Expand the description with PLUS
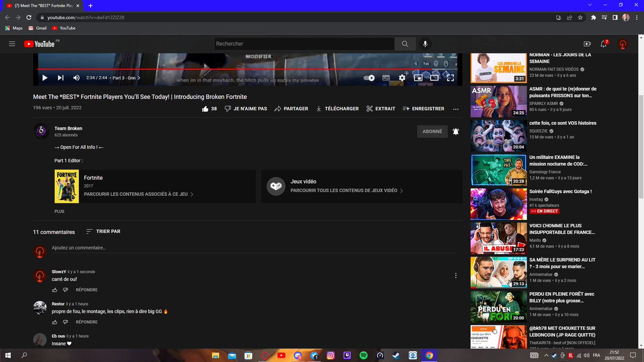This screenshot has width=644, height=362. [x=60, y=211]
